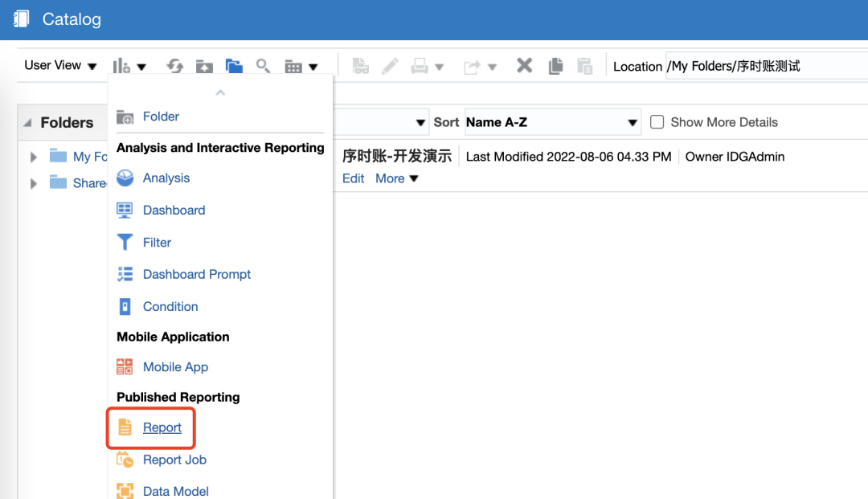Select Report Job menu entry
Image resolution: width=868 pixels, height=499 pixels.
174,459
